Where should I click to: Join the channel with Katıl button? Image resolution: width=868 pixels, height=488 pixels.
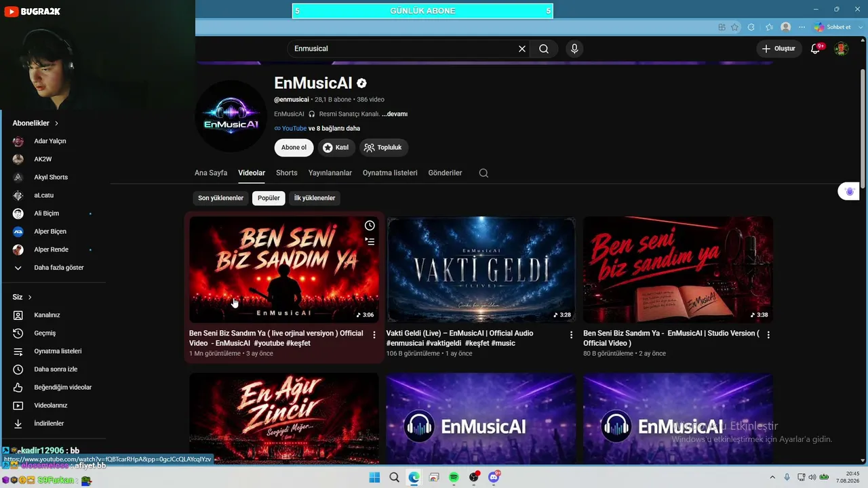point(336,148)
